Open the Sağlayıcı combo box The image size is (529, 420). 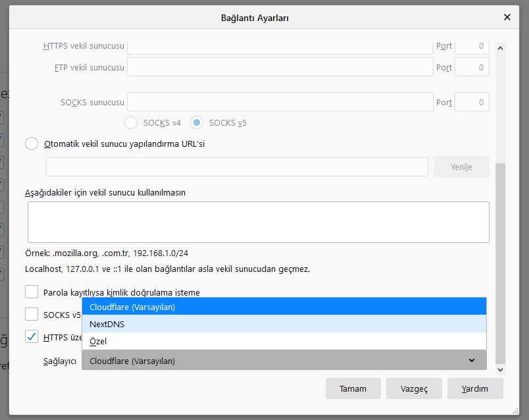coord(283,360)
